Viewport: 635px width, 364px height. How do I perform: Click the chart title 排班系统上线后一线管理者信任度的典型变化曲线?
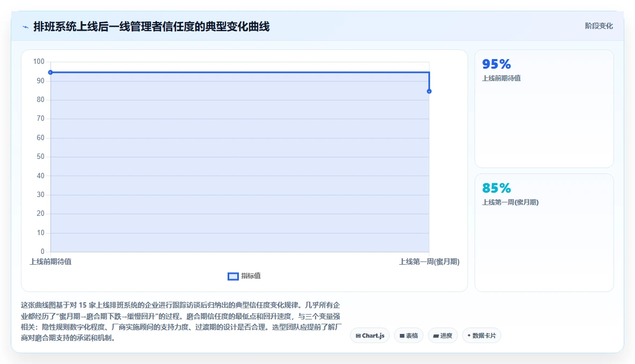click(x=151, y=27)
